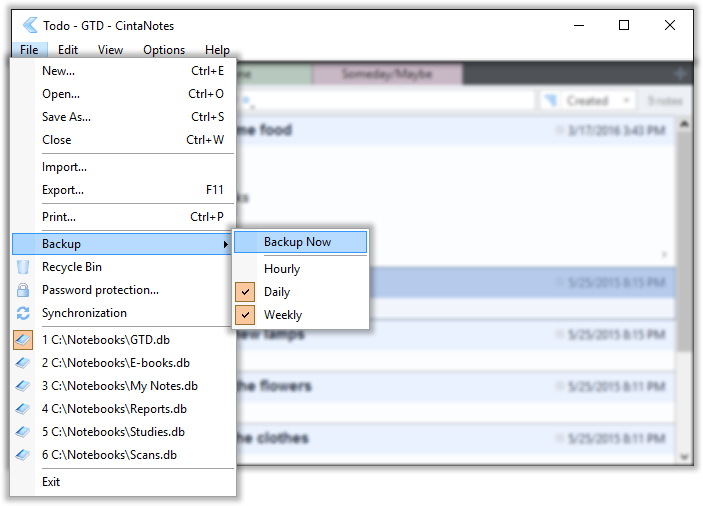Choose Import... from the menu
This screenshot has height=506, width=703.
(x=123, y=167)
